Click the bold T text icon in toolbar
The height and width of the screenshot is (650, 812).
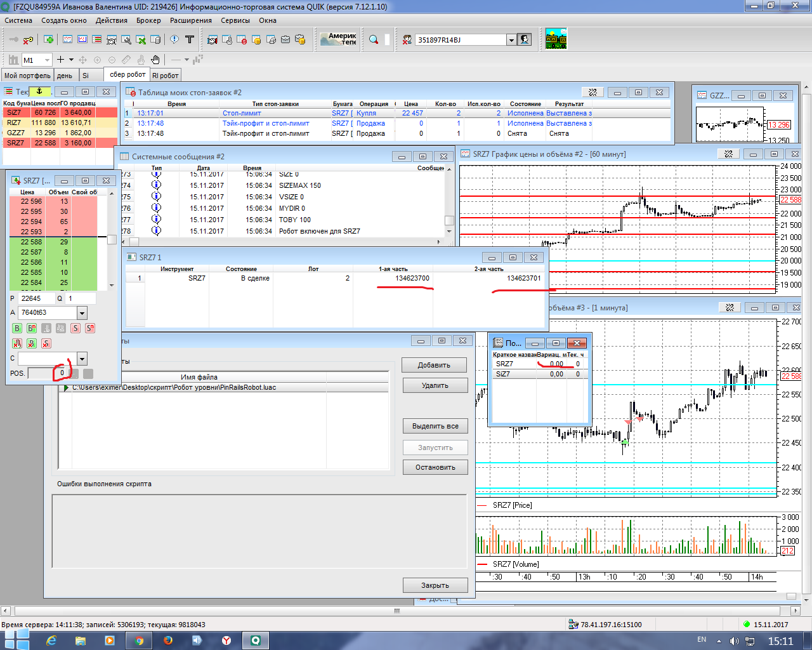[x=189, y=39]
